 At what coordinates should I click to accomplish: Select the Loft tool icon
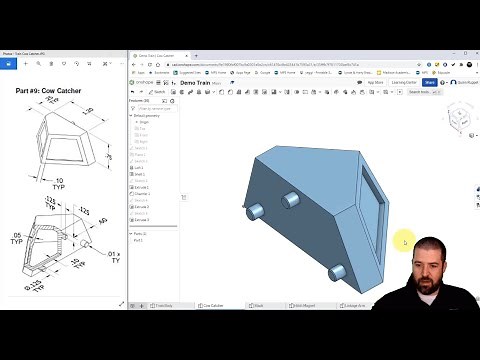[199, 92]
